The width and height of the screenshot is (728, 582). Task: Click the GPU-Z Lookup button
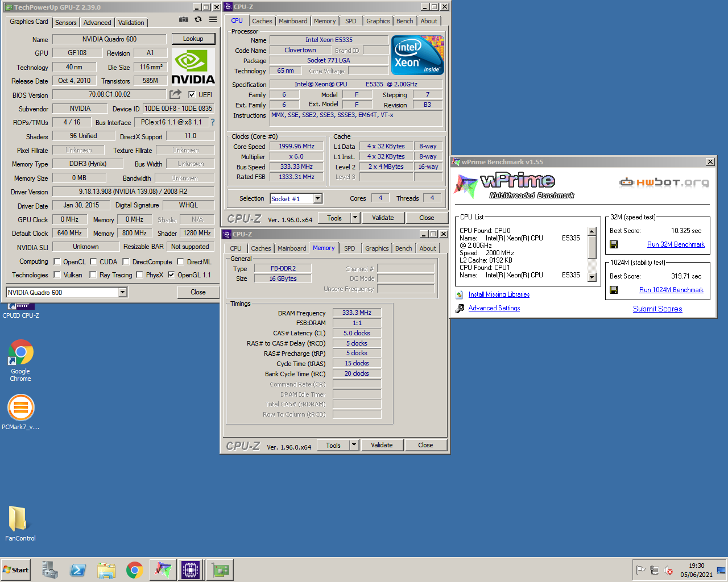click(x=193, y=39)
